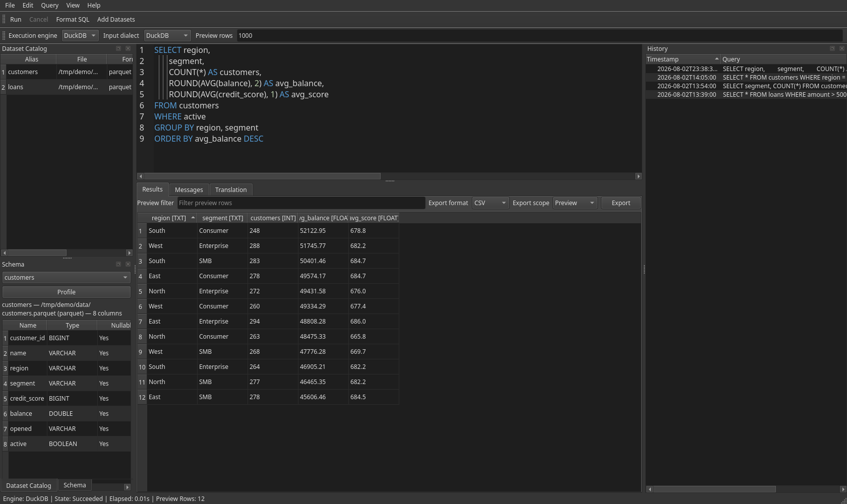Click Dataset Catalog scrollbar left arrow
This screenshot has height=504, width=847.
[5, 253]
